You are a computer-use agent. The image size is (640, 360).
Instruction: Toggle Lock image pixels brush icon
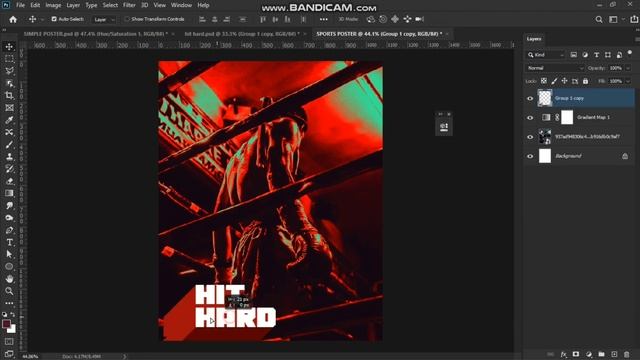[x=554, y=81]
